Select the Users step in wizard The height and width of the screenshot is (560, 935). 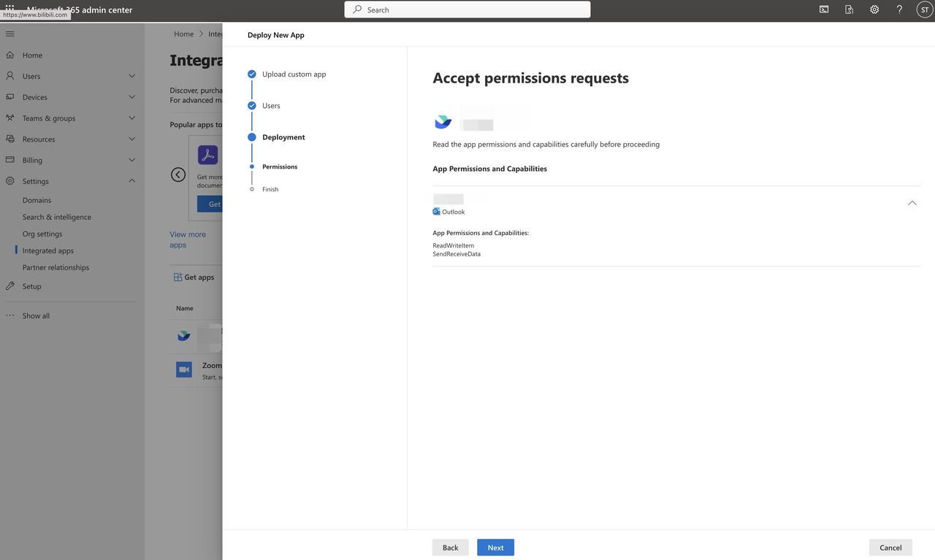point(271,106)
